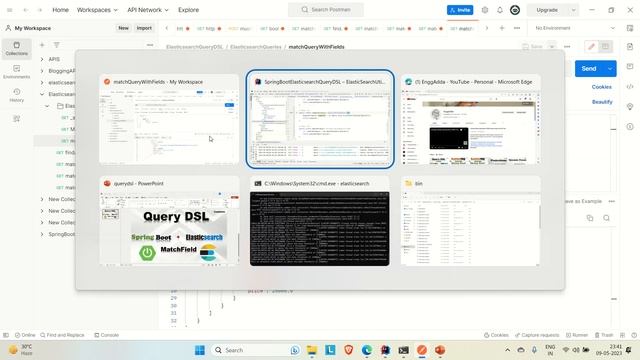Expand the BloggingAPI collection
This screenshot has width=640, height=360.
click(x=42, y=71)
